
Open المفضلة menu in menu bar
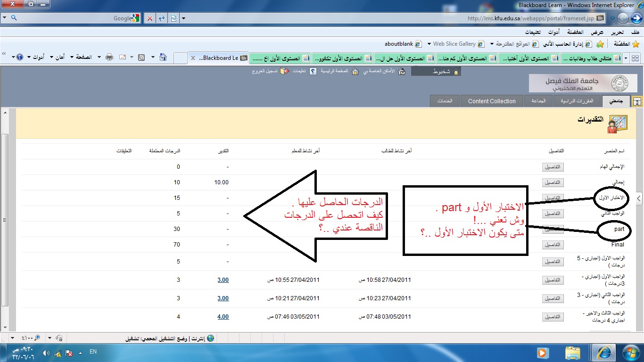click(575, 32)
